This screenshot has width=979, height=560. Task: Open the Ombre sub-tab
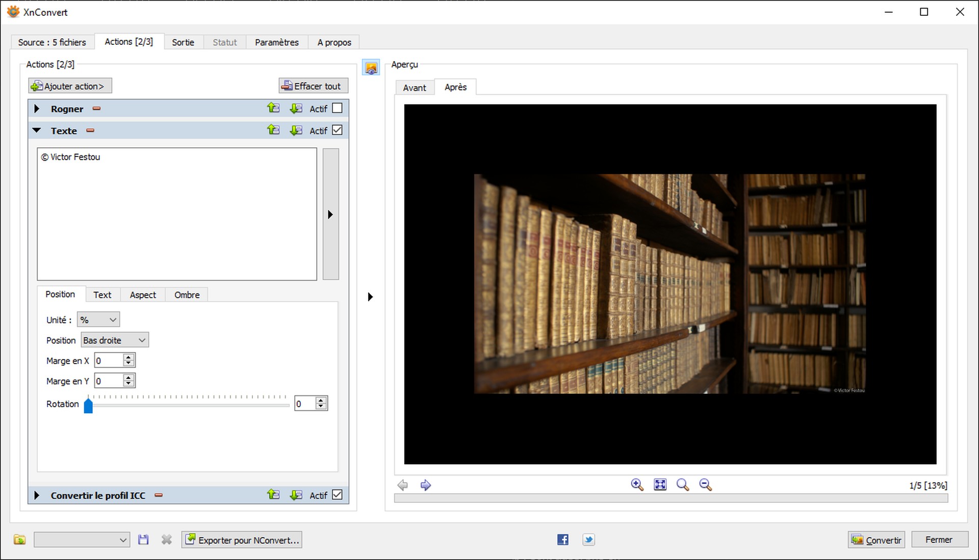point(187,295)
